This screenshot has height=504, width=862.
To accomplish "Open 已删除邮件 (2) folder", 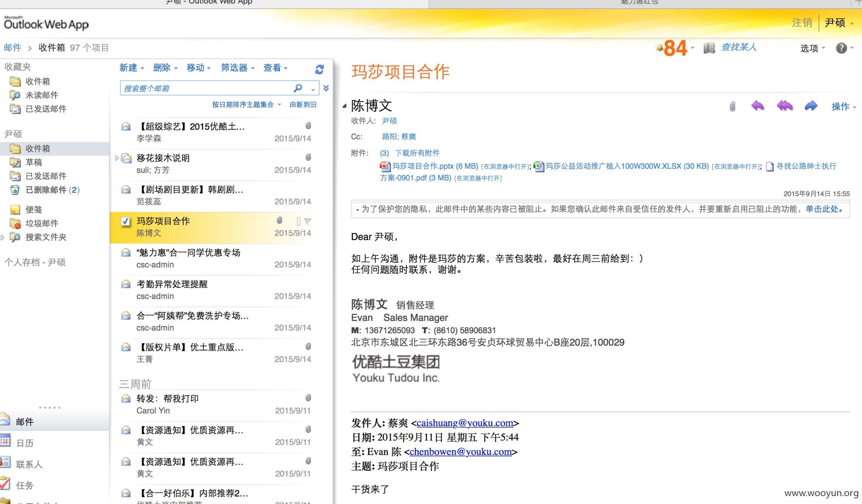I will pos(52,190).
